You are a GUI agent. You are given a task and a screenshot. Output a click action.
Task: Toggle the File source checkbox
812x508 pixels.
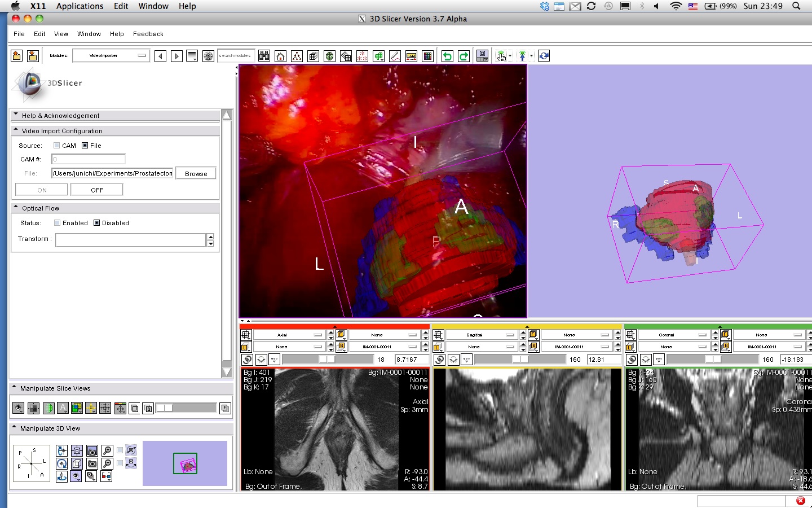click(85, 146)
